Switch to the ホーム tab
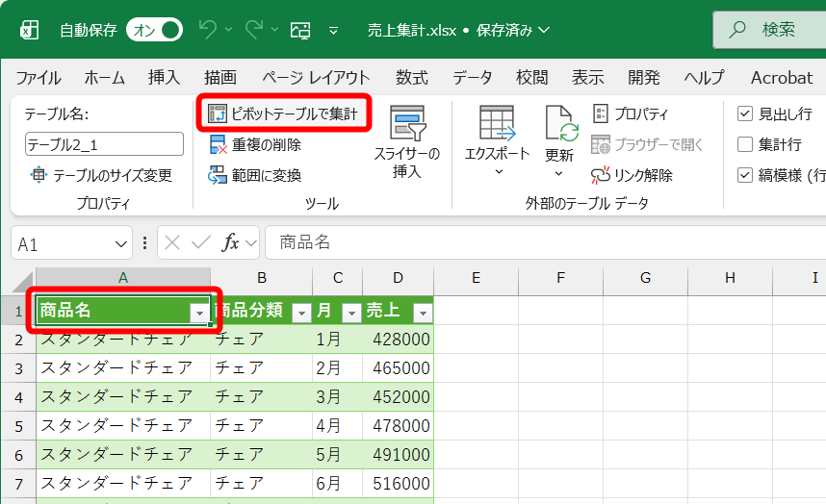The image size is (826, 504). (x=104, y=78)
